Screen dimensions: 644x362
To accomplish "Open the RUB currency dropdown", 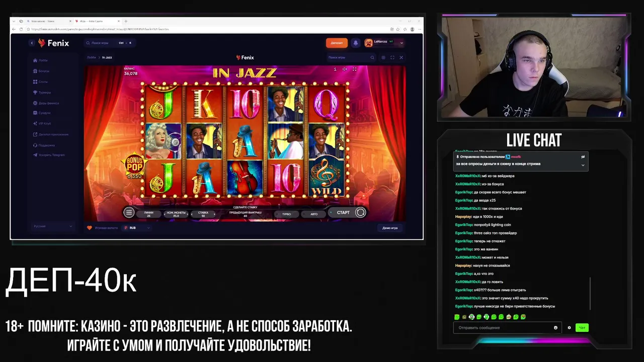I will pos(137,228).
